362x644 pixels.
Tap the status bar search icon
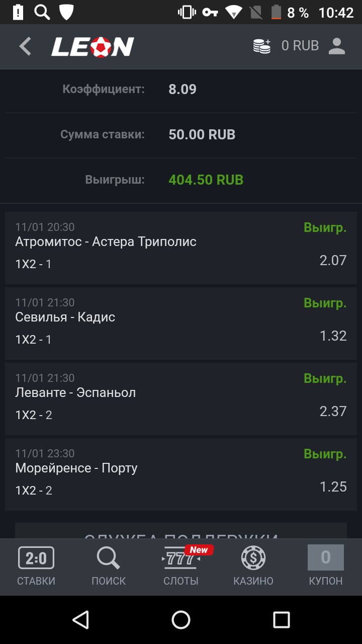pyautogui.click(x=42, y=12)
